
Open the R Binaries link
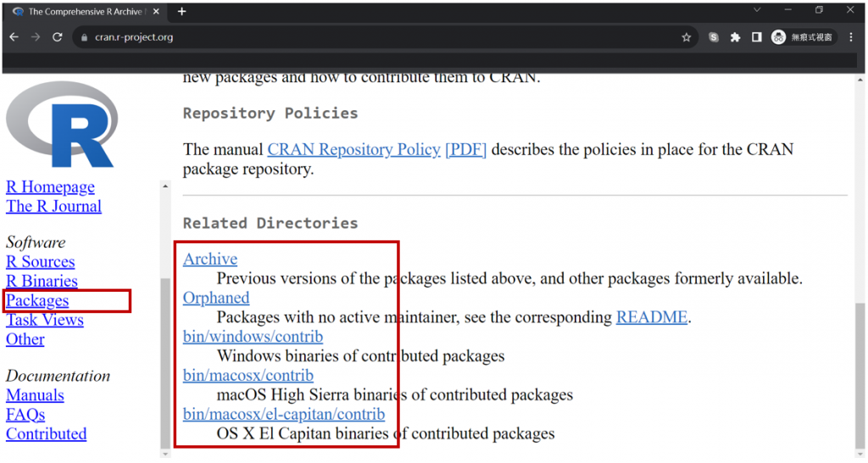[x=42, y=282]
